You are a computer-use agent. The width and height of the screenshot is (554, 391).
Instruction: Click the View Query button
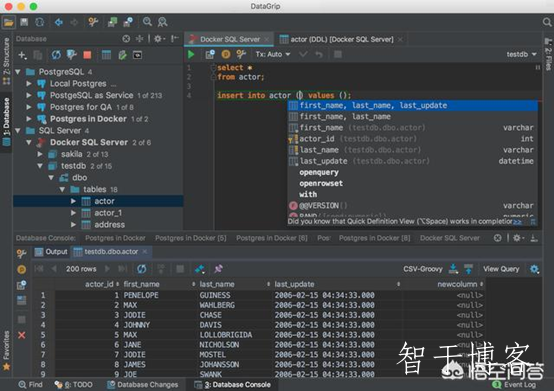[501, 269]
